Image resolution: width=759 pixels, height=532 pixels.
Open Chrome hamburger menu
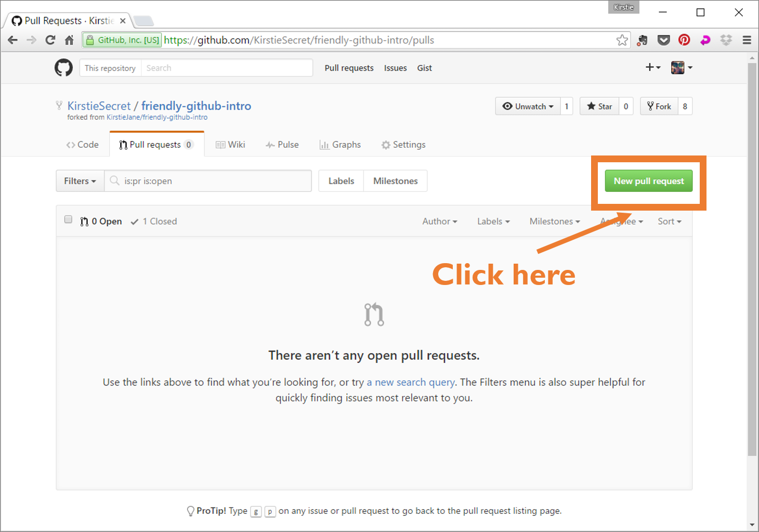pyautogui.click(x=747, y=40)
